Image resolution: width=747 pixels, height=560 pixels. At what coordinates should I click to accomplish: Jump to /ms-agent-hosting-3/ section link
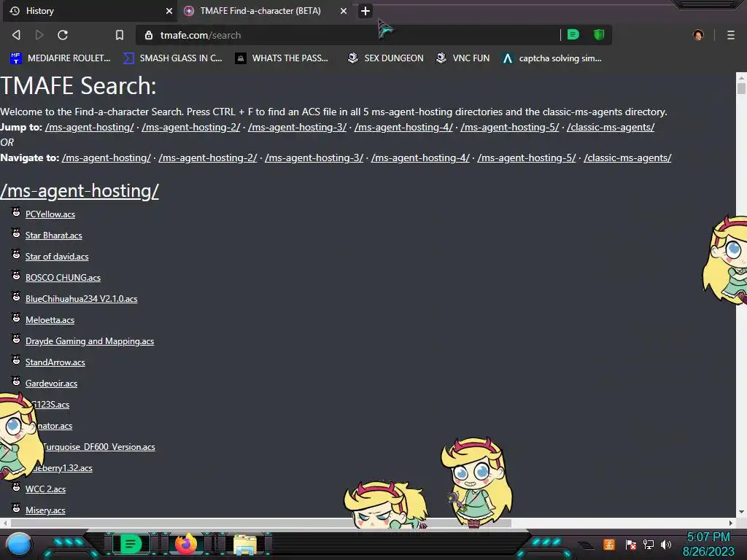coord(298,127)
